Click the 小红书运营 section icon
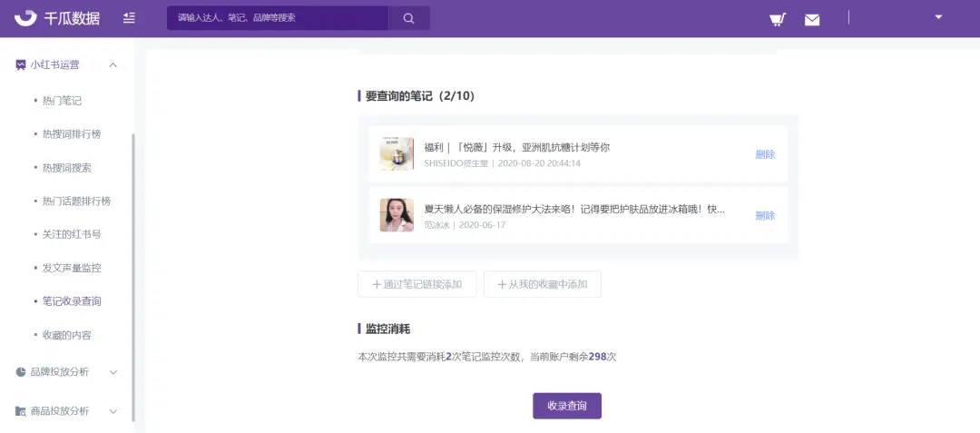Image resolution: width=980 pixels, height=433 pixels. [21, 64]
